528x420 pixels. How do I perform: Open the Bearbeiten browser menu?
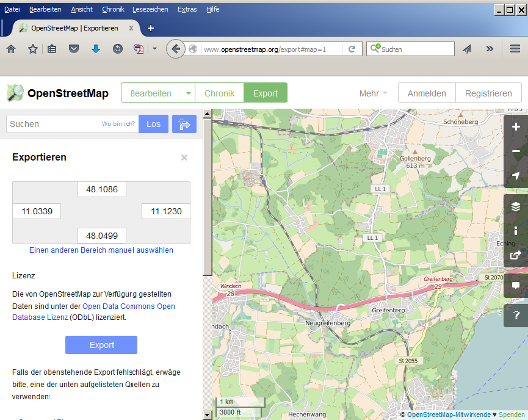point(45,9)
